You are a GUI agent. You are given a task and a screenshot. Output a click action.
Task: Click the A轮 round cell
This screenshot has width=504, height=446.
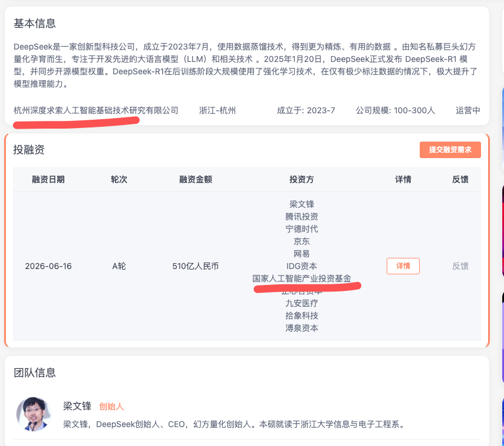(119, 266)
